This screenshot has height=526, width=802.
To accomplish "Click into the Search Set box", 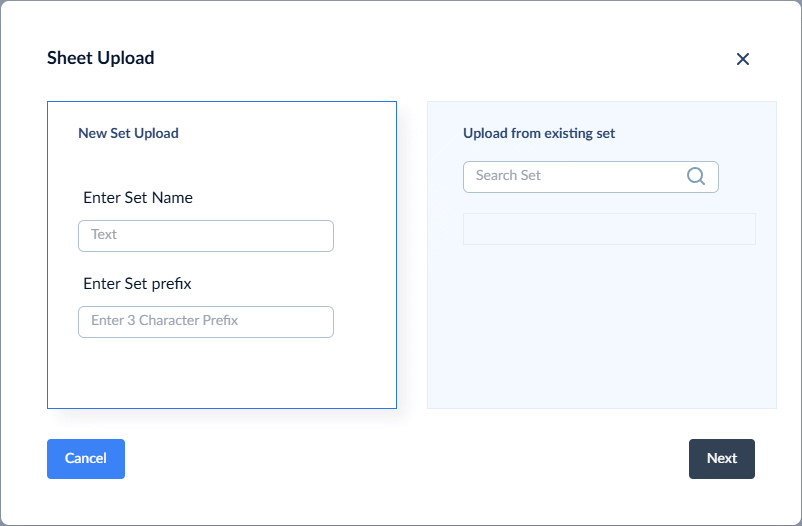I will (x=590, y=177).
